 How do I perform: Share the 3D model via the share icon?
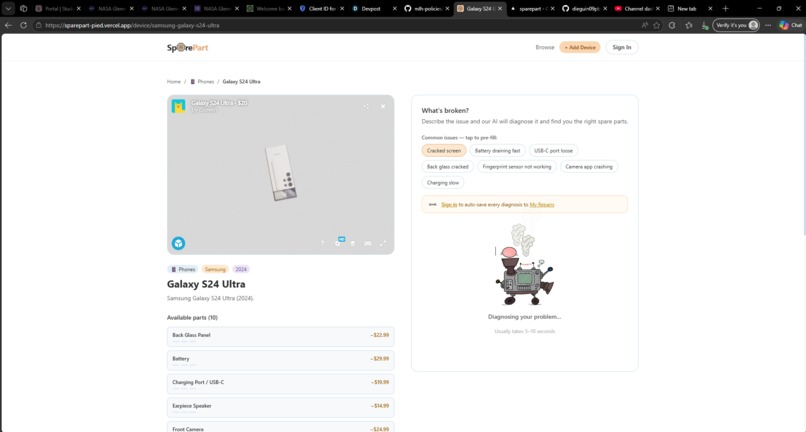click(366, 106)
